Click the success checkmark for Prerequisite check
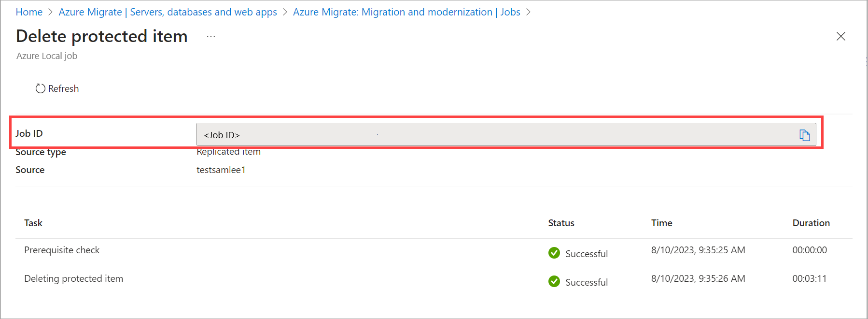Screen dimensions: 868x319 coord(554,253)
